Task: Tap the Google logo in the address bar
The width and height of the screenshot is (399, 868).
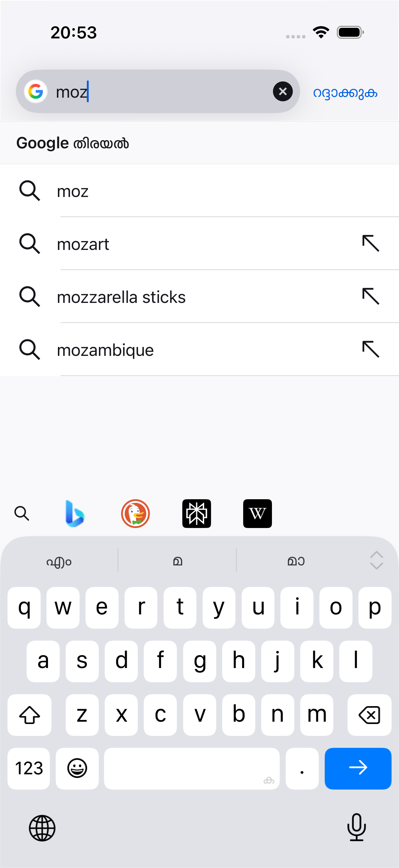Action: (36, 91)
